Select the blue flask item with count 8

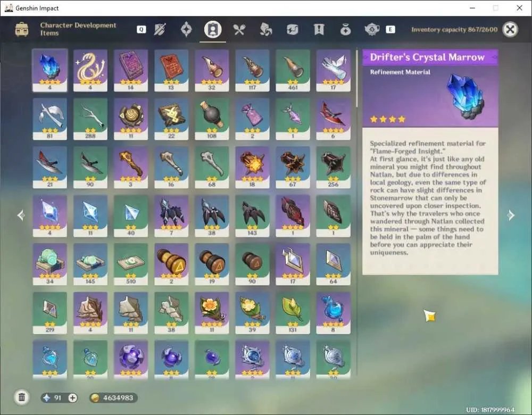click(333, 313)
